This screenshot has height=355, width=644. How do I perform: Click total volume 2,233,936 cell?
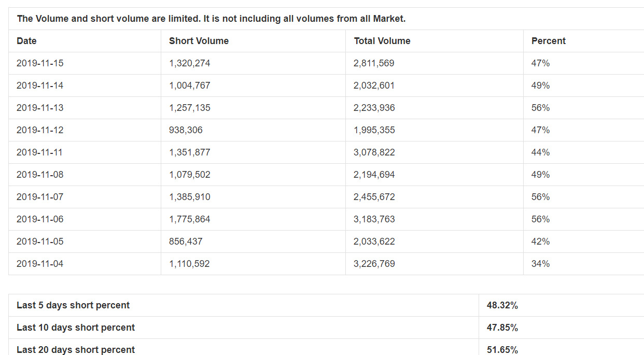pos(374,108)
